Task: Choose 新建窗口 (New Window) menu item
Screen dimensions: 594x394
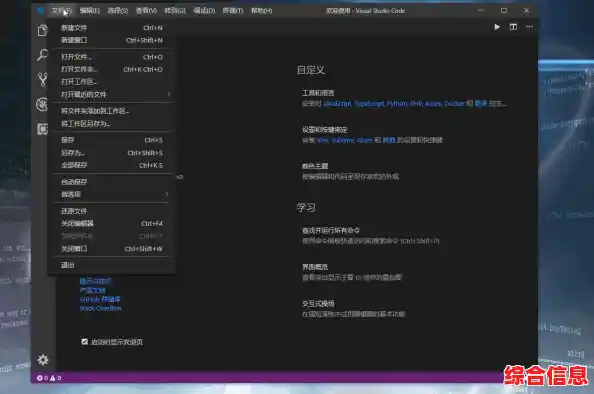Action: point(111,40)
